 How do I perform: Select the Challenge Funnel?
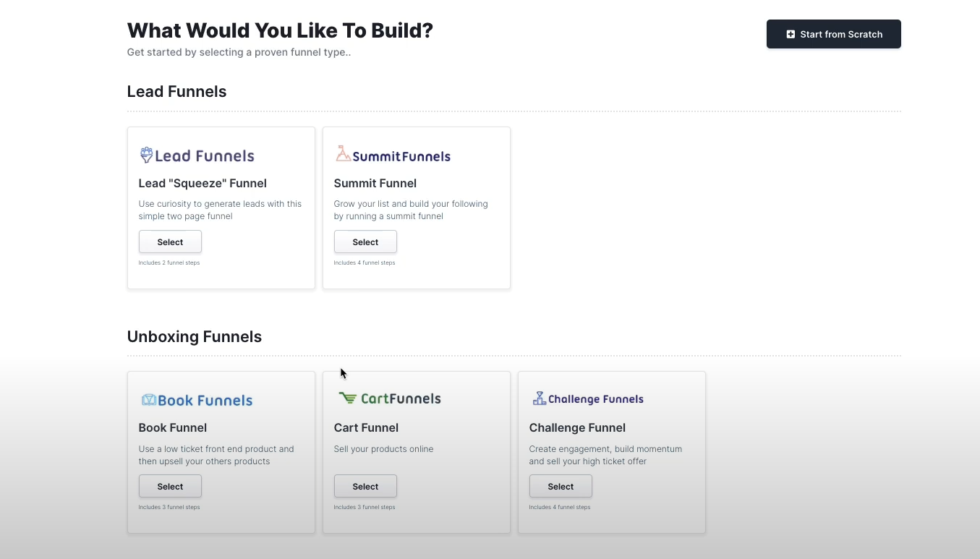point(561,486)
